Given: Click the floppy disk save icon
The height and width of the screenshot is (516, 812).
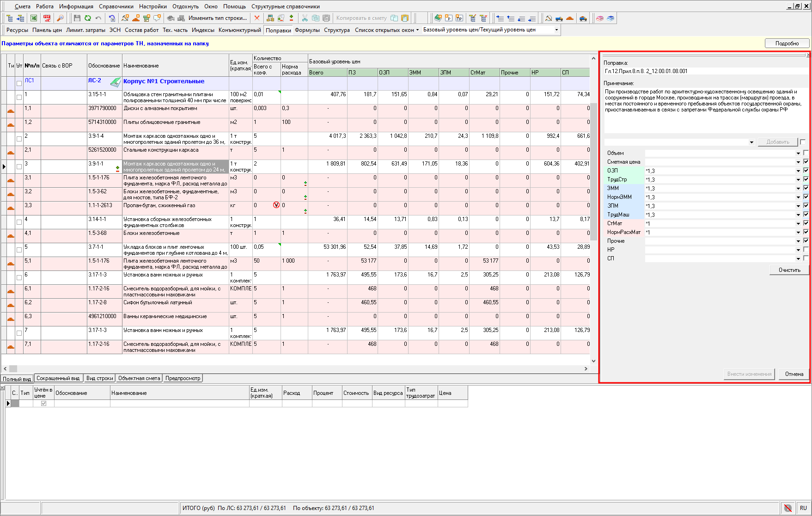Looking at the screenshot, I should click(x=77, y=18).
